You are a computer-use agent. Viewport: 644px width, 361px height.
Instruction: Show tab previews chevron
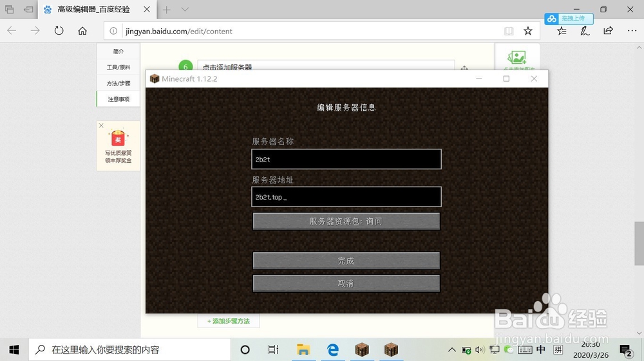[185, 9]
